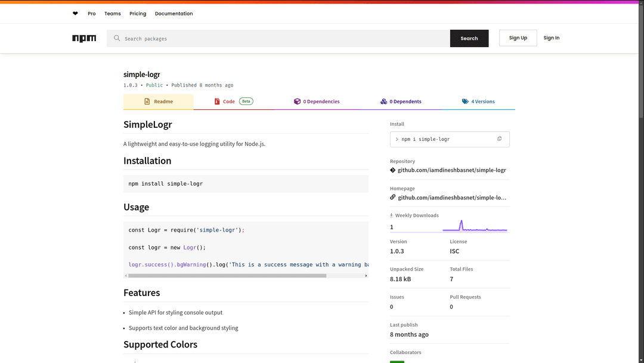Click the npm logo

point(84,38)
